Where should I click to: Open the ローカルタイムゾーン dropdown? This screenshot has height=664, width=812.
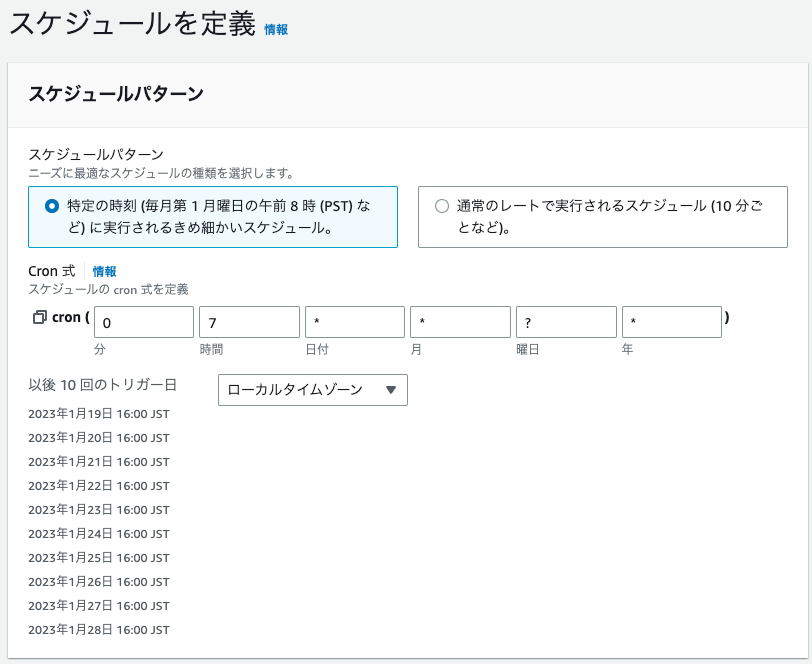314,390
